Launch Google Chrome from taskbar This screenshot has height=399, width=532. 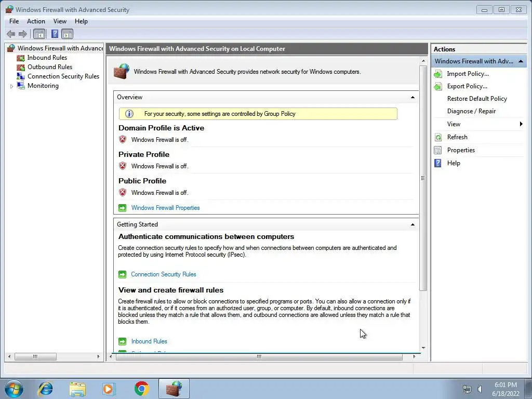(141, 389)
